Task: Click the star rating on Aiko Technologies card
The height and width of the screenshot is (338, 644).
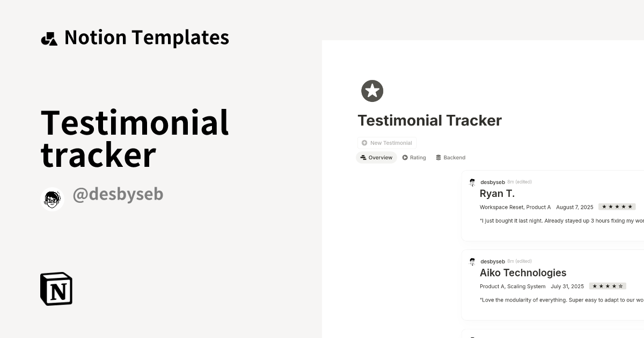Action: (x=608, y=286)
